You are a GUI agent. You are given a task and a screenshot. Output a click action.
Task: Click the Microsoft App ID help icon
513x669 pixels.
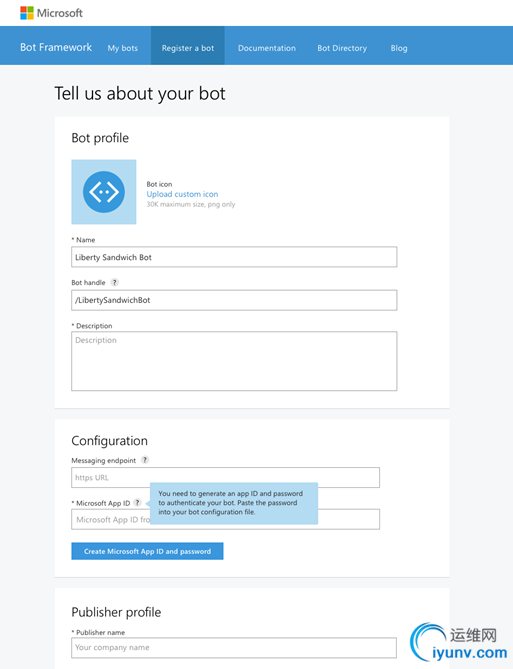pos(137,503)
